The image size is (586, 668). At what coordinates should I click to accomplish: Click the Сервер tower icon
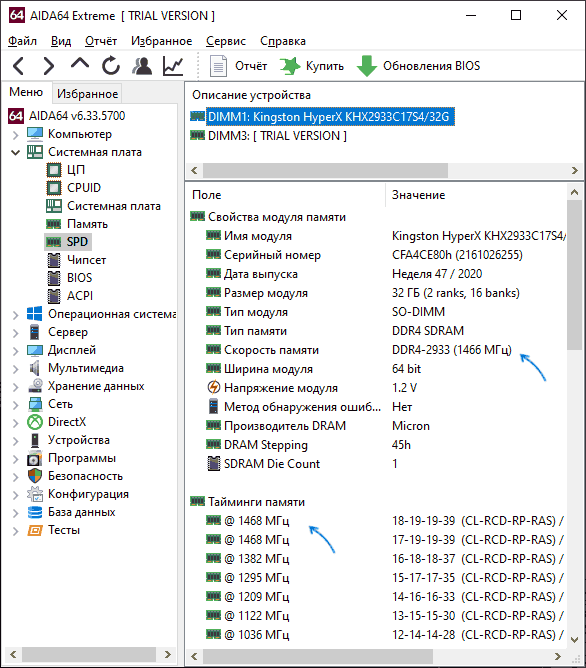[x=34, y=332]
